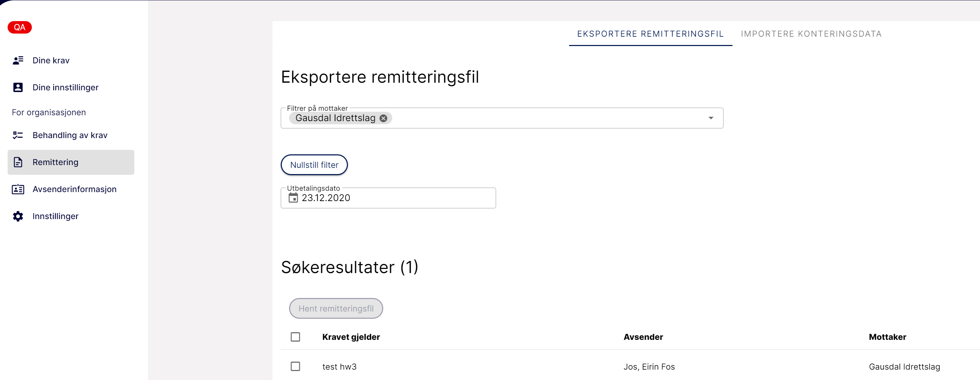Viewport: 980px width, 380px height.
Task: Remove the Gausdal Idrettslag filter chip
Action: (384, 118)
